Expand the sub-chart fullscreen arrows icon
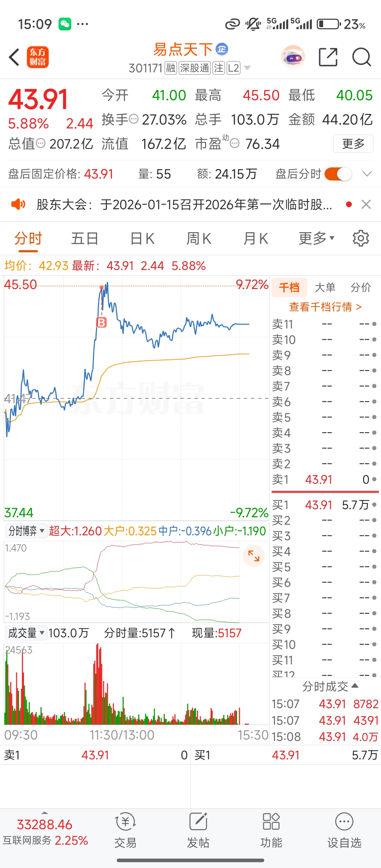381x868 pixels. pyautogui.click(x=254, y=556)
